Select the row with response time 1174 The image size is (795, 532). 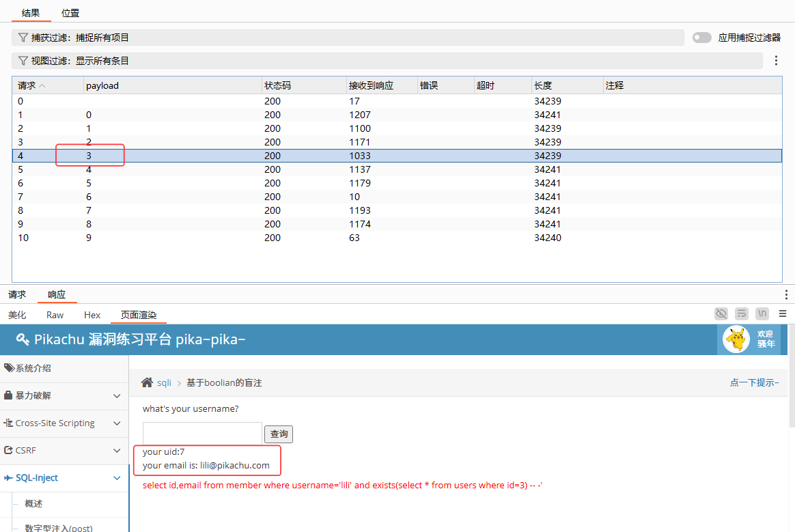397,224
